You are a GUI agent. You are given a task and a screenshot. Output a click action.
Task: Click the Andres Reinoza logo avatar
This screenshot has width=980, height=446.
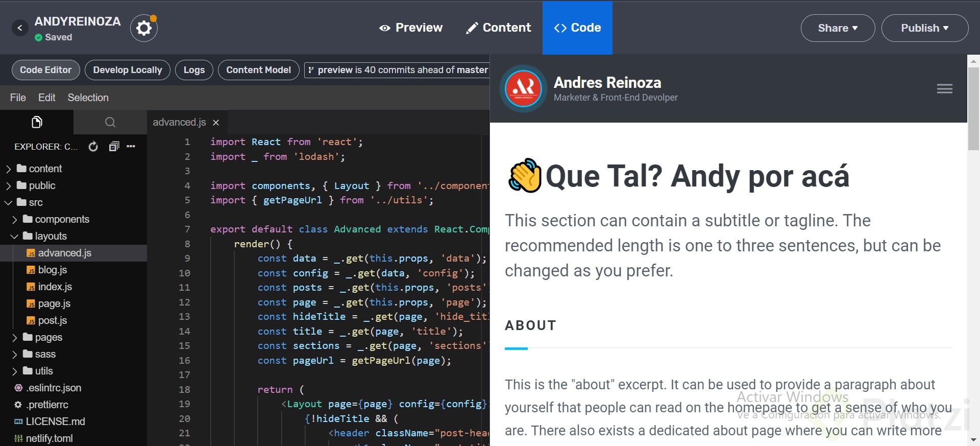pyautogui.click(x=523, y=89)
